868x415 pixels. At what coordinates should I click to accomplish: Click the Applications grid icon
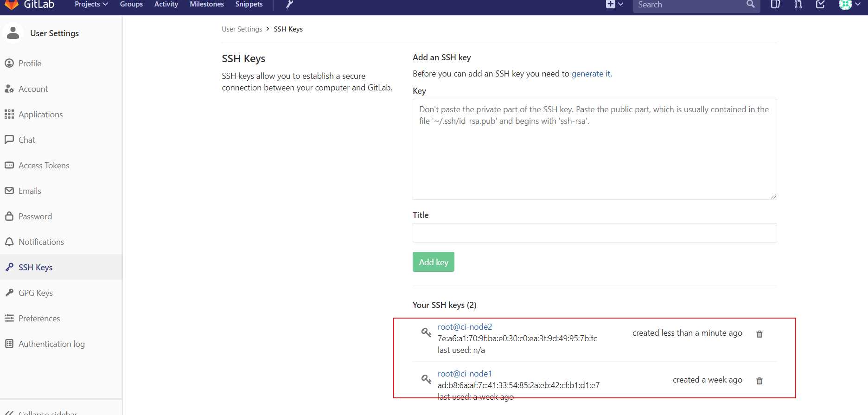9,114
